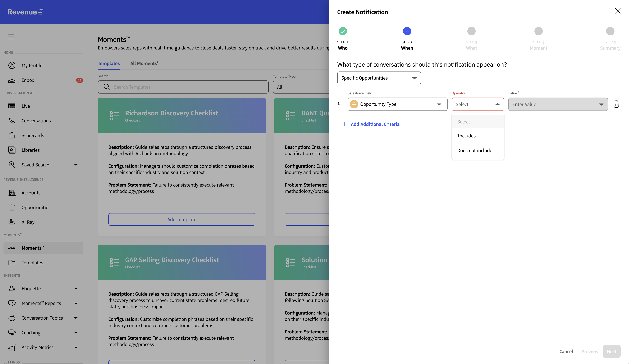Click the Conversations phone icon
This screenshot has height=364, width=629.
(x=12, y=121)
